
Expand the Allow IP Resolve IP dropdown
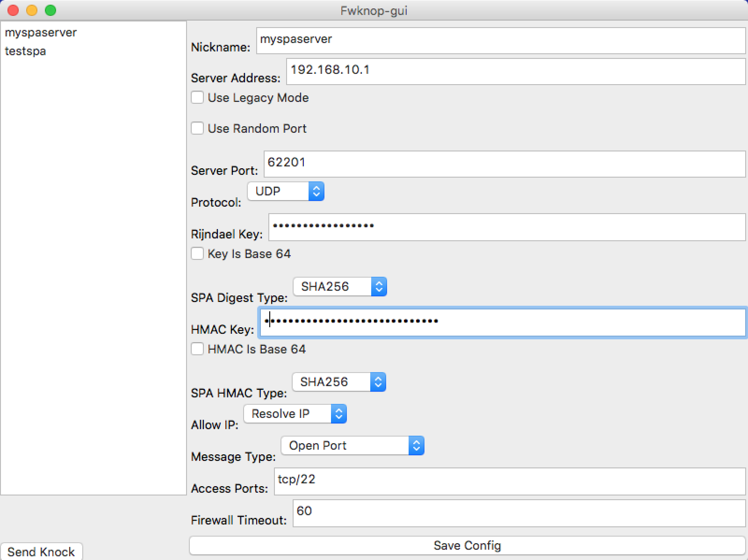coord(295,414)
